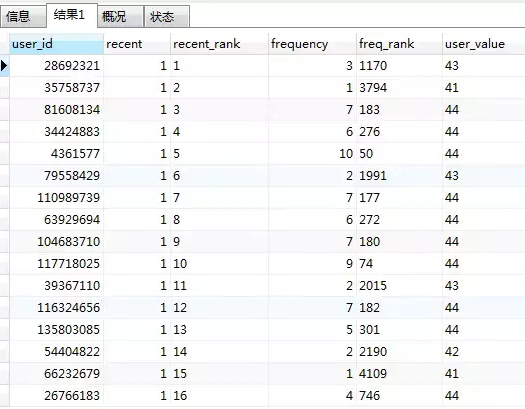Select user_id cell 66232679
The height and width of the screenshot is (409, 525).
click(56, 374)
